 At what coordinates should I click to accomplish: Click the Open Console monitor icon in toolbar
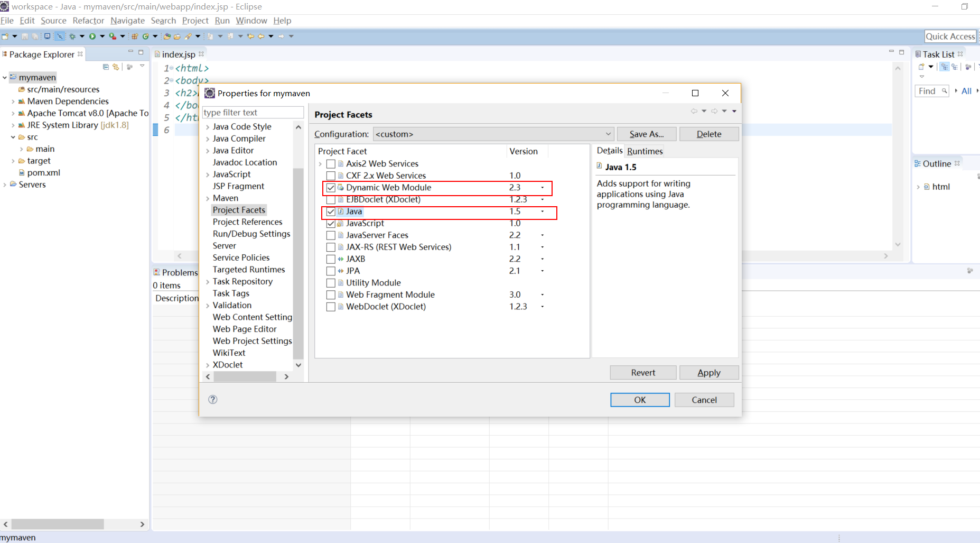tap(47, 36)
